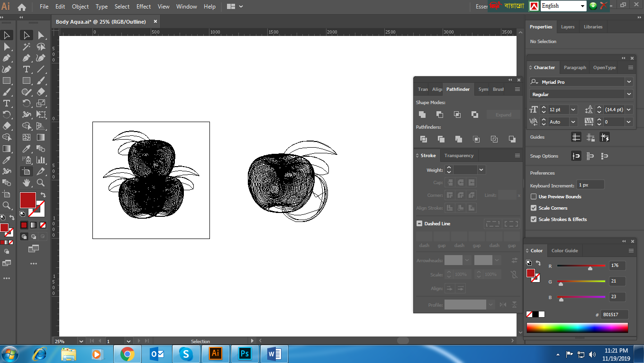This screenshot has width=644, height=363.
Task: Open Photoshop from the Windows taskbar
Action: [245, 354]
